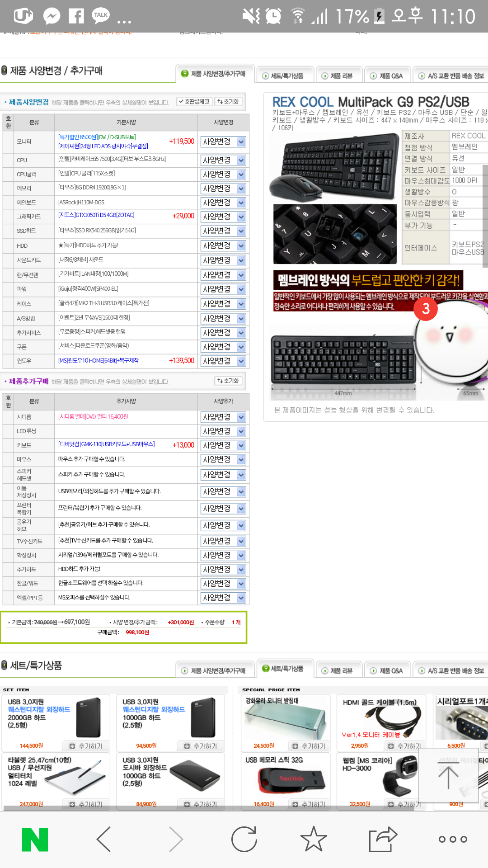Open the 시디롬 추가 dropdown
Viewport: 488px width, 868px height.
(223, 417)
